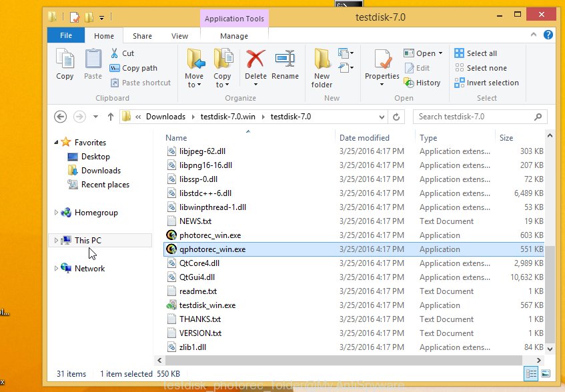Switch to large thumbnails view icon in the status bar
Image resolution: width=565 pixels, height=392 pixels.
(x=546, y=373)
